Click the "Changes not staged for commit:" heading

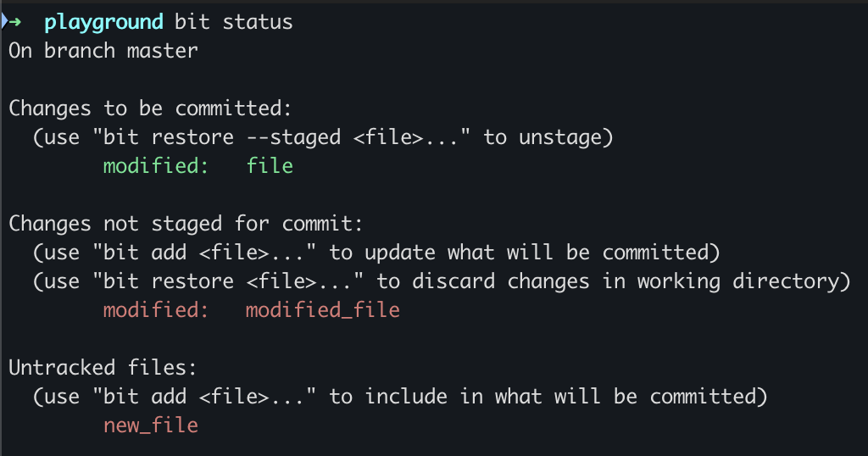(x=186, y=224)
